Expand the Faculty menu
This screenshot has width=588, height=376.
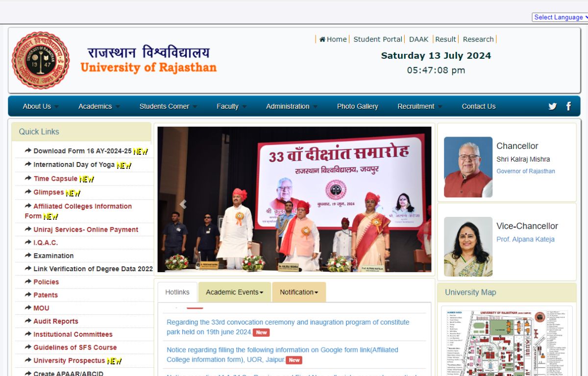tap(231, 106)
